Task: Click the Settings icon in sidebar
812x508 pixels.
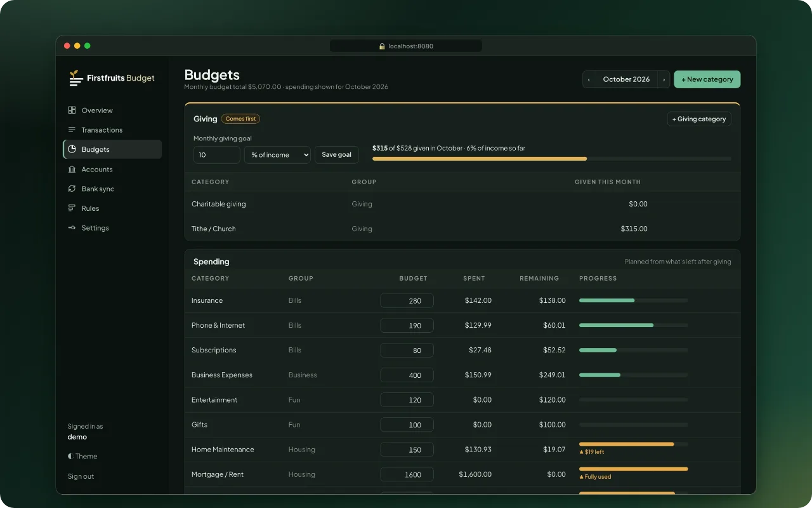Action: [x=72, y=228]
